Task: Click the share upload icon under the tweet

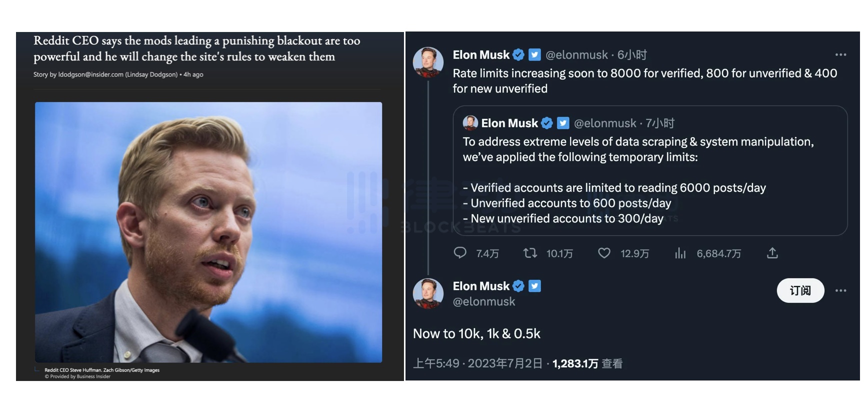Action: tap(772, 253)
